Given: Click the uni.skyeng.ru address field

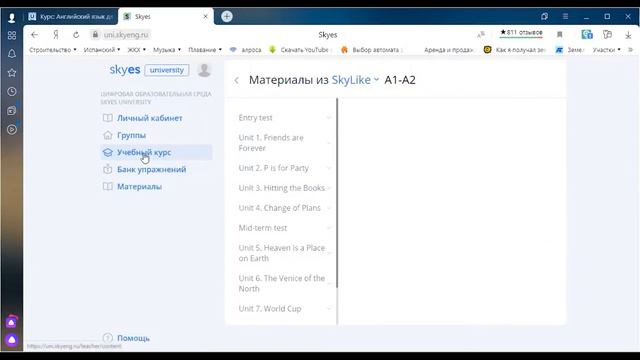Looking at the screenshot, I should click(126, 35).
